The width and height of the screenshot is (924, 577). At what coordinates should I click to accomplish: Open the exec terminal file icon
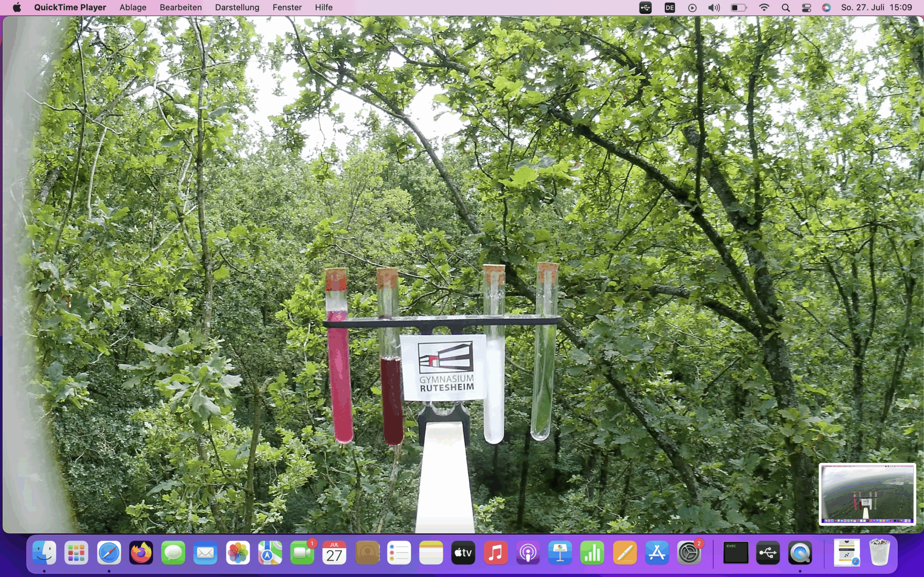[735, 552]
